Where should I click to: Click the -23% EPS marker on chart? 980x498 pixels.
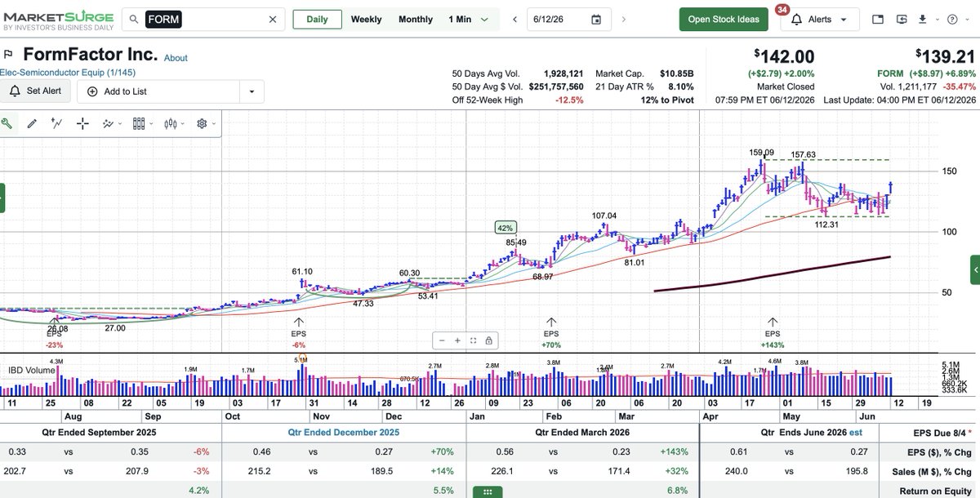point(54,333)
